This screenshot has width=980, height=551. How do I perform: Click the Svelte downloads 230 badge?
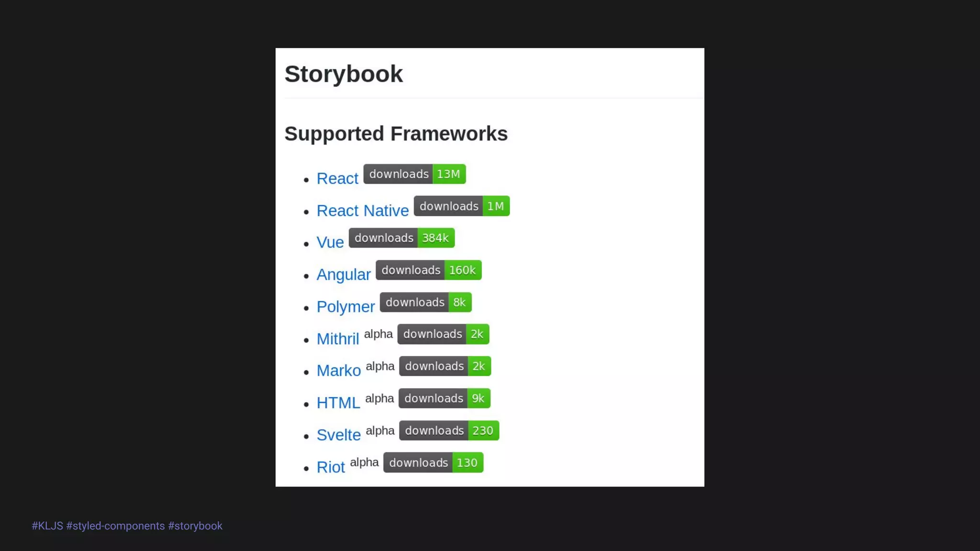(x=449, y=430)
